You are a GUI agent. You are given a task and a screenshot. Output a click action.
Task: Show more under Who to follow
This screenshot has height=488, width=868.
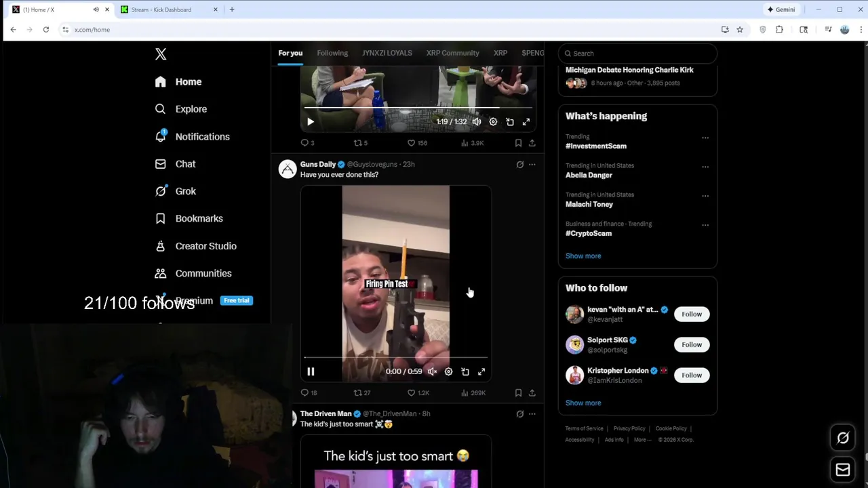click(x=583, y=403)
